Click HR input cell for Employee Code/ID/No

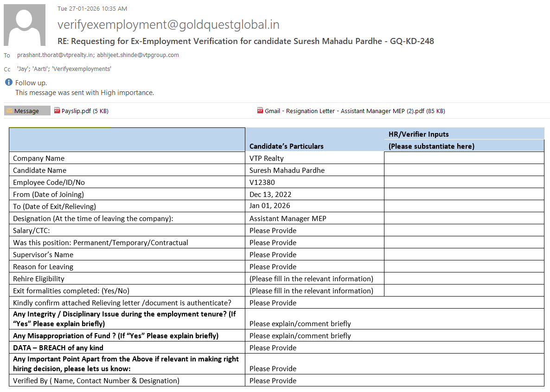pos(464,182)
